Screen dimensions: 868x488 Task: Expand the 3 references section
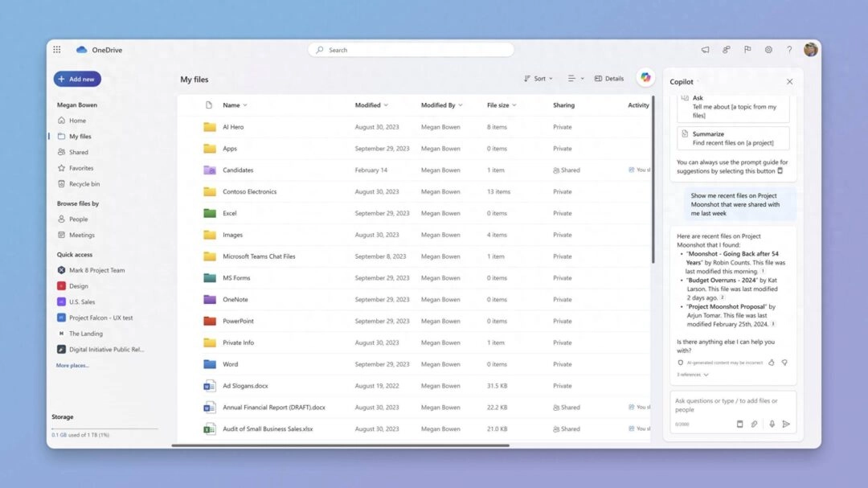[693, 375]
